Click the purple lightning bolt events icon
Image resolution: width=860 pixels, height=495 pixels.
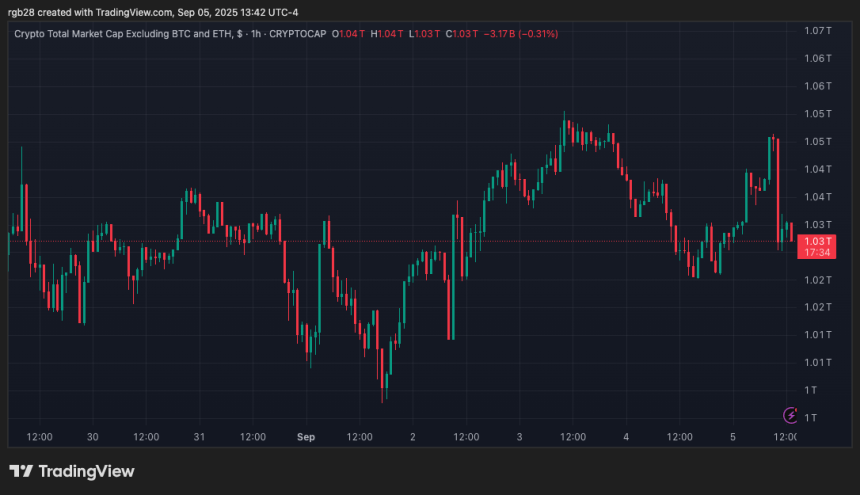coord(791,415)
